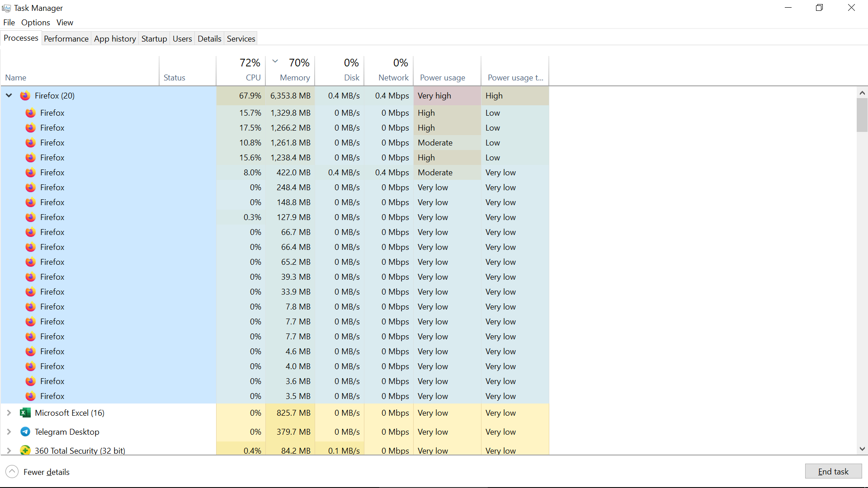This screenshot has height=488, width=868.
Task: Click Firefox icon in the 1,266.2 MB row
Action: click(30, 128)
